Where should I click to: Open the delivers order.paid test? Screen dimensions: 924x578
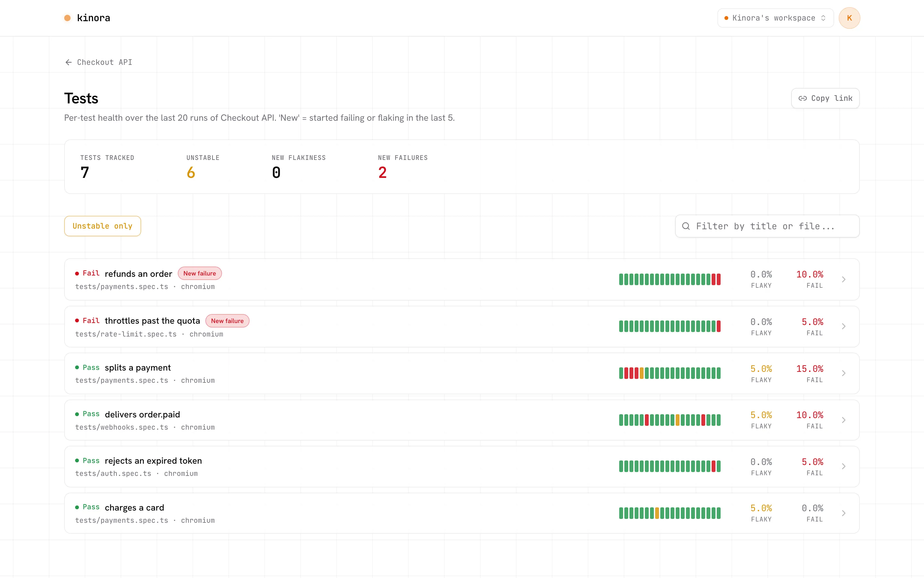(462, 420)
